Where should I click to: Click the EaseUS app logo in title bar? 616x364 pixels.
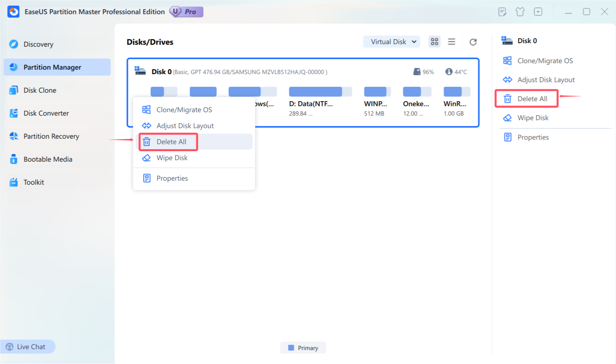point(13,12)
